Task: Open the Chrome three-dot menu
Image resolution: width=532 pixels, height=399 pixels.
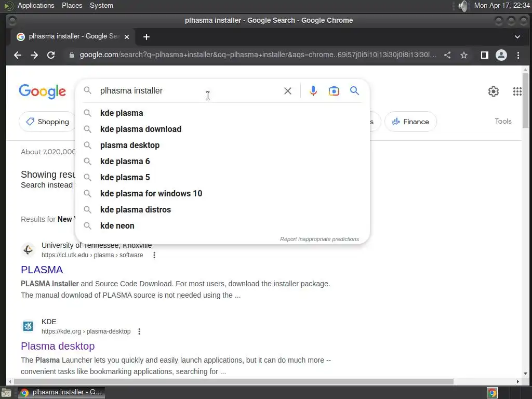Action: pyautogui.click(x=518, y=55)
